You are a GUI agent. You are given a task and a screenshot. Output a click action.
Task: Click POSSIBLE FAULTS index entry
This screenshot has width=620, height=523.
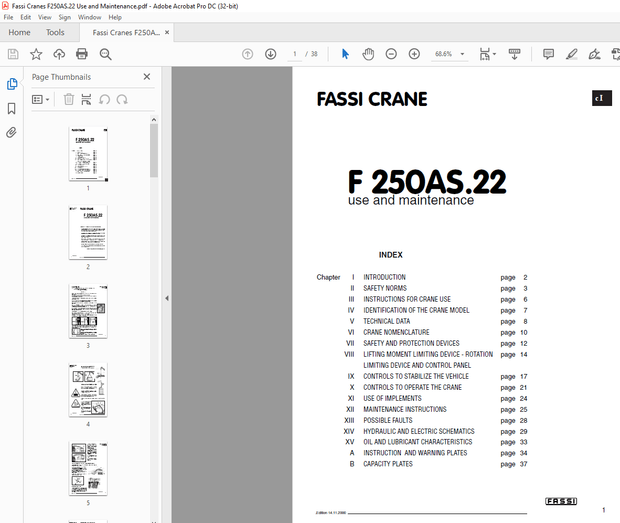388,420
